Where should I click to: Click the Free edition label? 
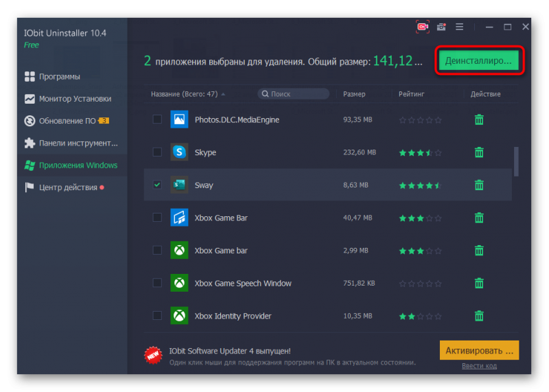pos(31,45)
